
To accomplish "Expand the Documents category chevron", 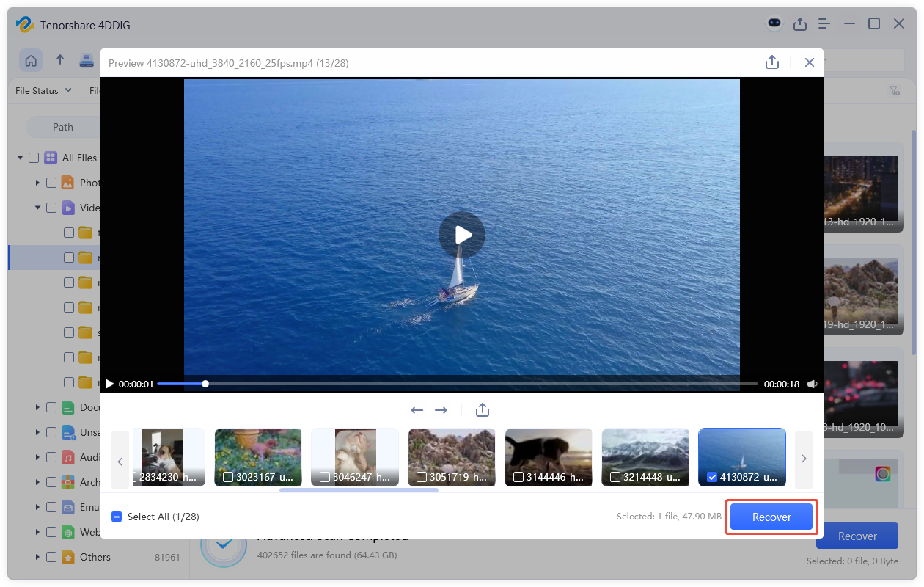I will tap(37, 407).
